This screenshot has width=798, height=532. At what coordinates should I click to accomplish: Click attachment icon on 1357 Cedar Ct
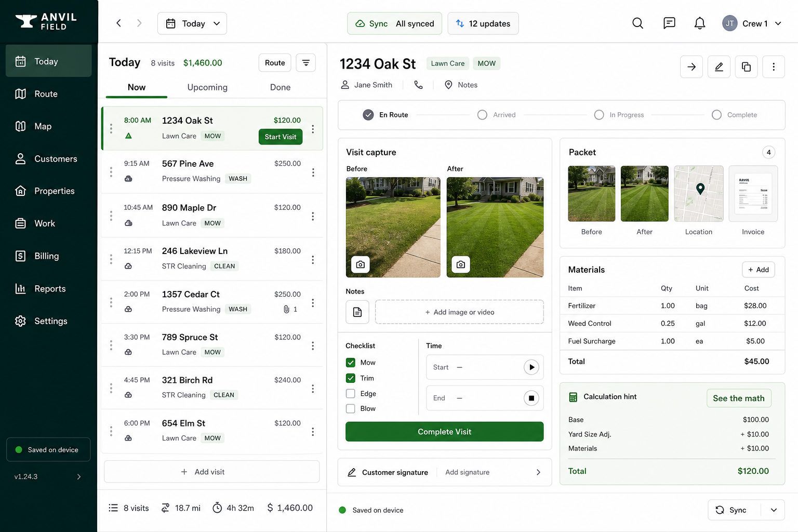(x=286, y=309)
